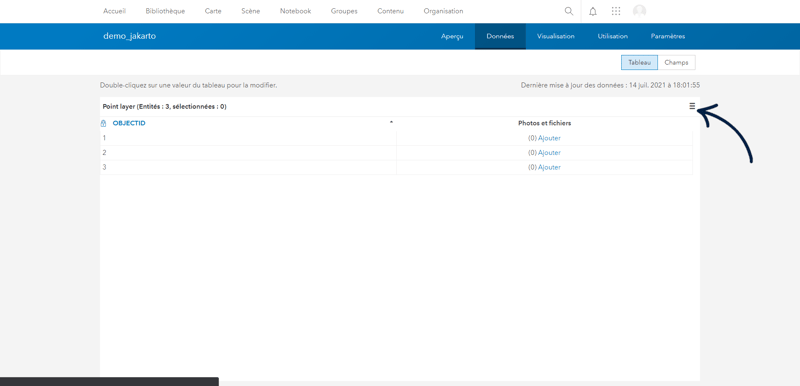Open the user profile avatar
Screen dimensions: 800x386
point(639,11)
